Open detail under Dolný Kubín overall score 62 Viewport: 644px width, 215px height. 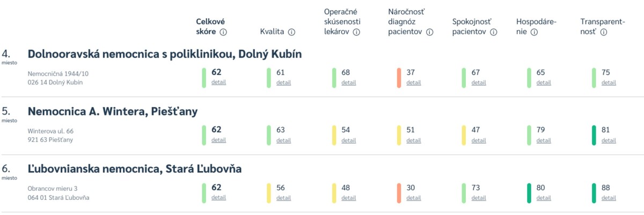pyautogui.click(x=218, y=83)
